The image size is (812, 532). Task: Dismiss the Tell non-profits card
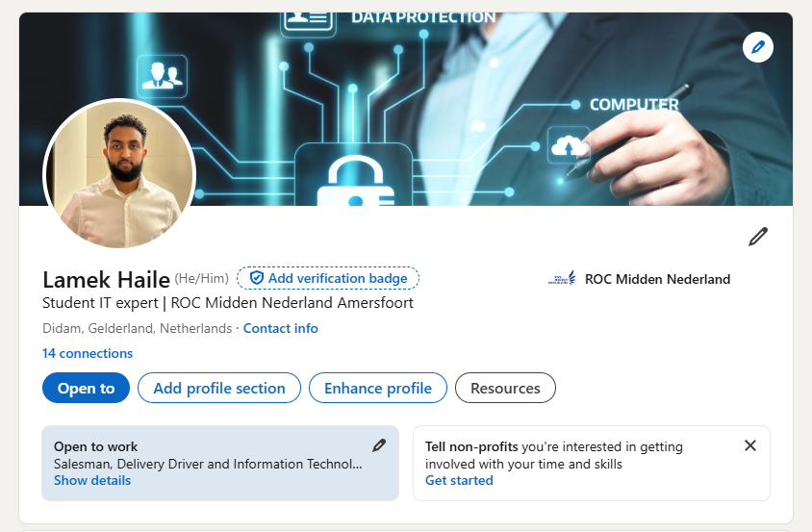click(x=750, y=445)
